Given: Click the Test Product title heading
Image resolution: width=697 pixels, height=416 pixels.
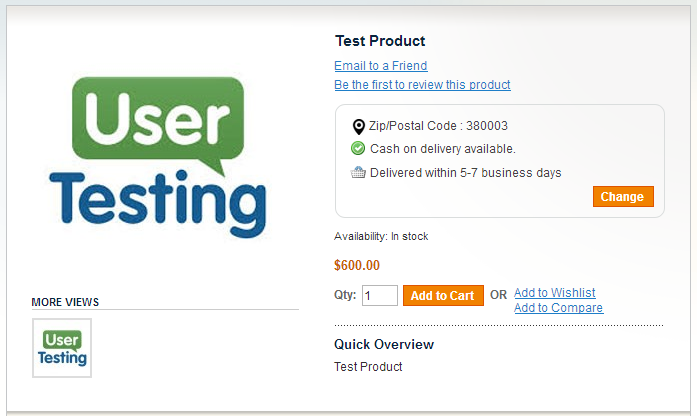Looking at the screenshot, I should 380,41.
